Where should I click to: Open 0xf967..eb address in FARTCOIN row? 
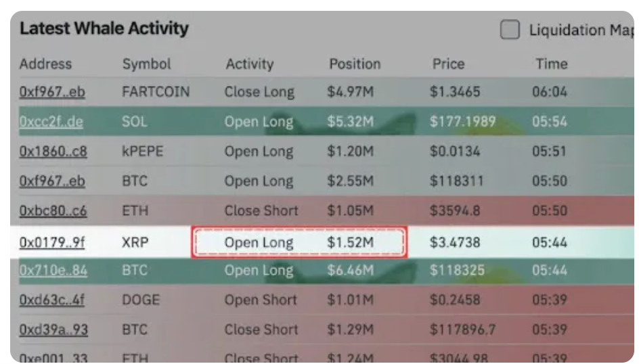click(x=52, y=92)
